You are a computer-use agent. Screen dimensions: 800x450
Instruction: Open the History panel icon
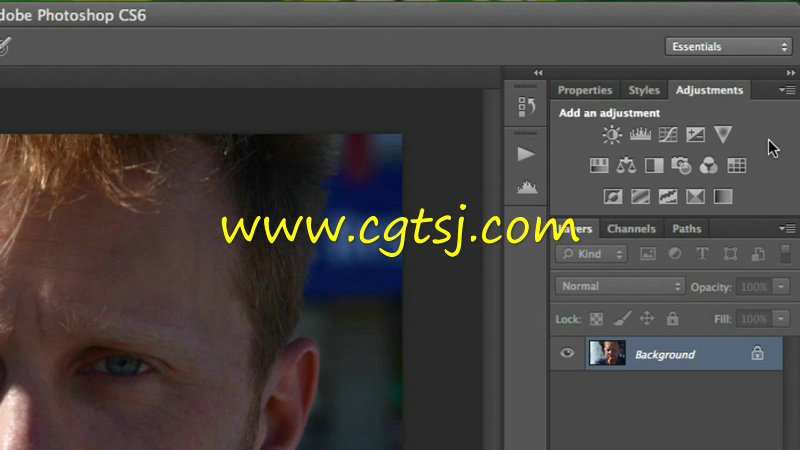click(526, 107)
